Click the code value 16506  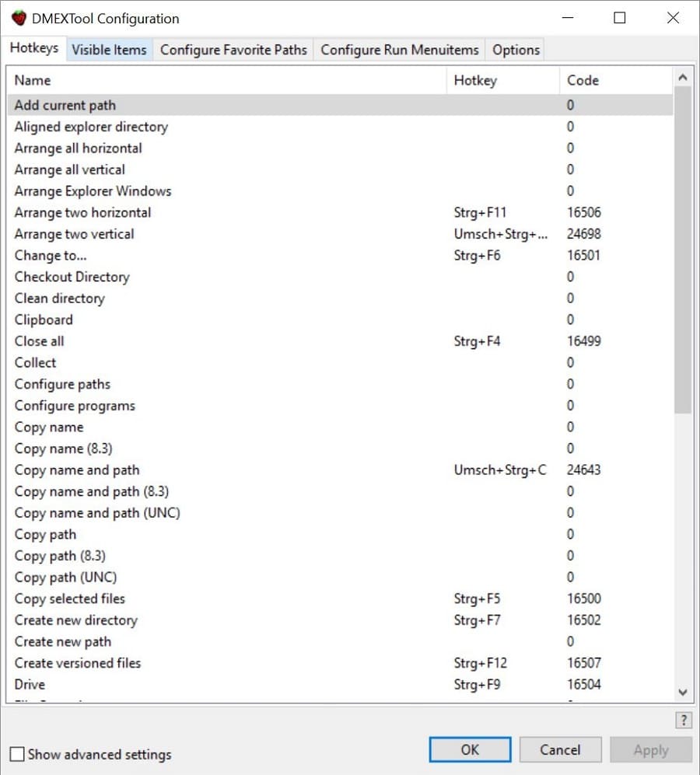tap(584, 212)
